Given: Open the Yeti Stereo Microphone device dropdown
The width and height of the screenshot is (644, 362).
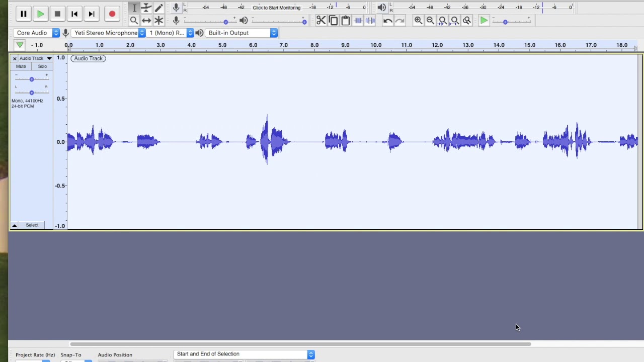Looking at the screenshot, I should [109, 33].
